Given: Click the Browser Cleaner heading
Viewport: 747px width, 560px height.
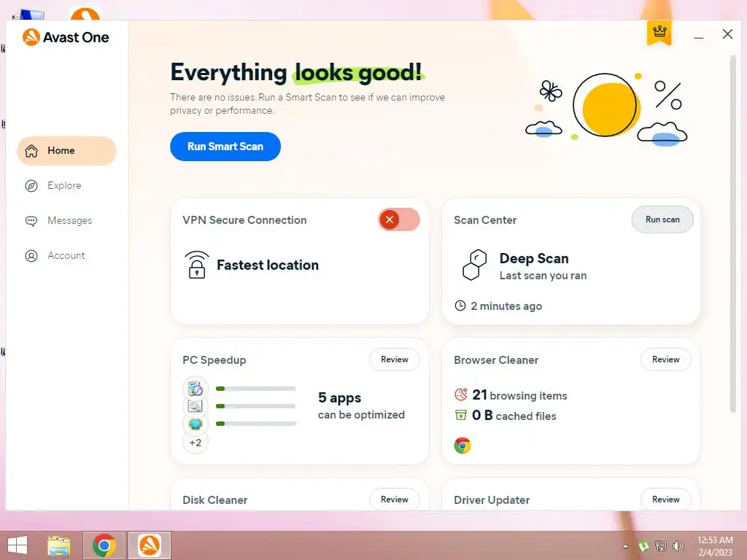Looking at the screenshot, I should (x=496, y=360).
